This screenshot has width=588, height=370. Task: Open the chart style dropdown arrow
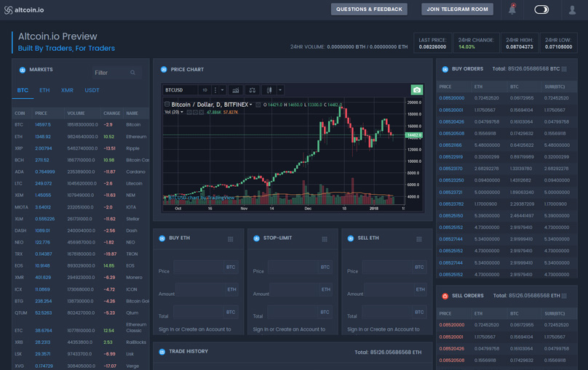280,90
